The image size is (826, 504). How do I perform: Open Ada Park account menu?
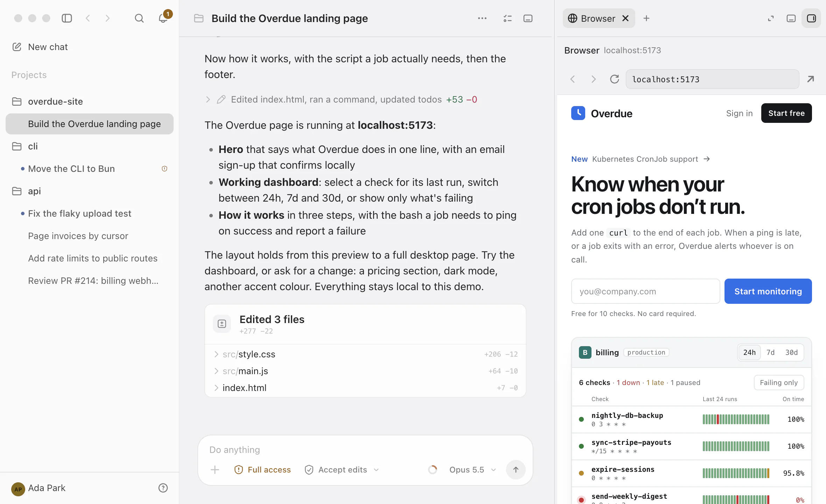coord(38,488)
